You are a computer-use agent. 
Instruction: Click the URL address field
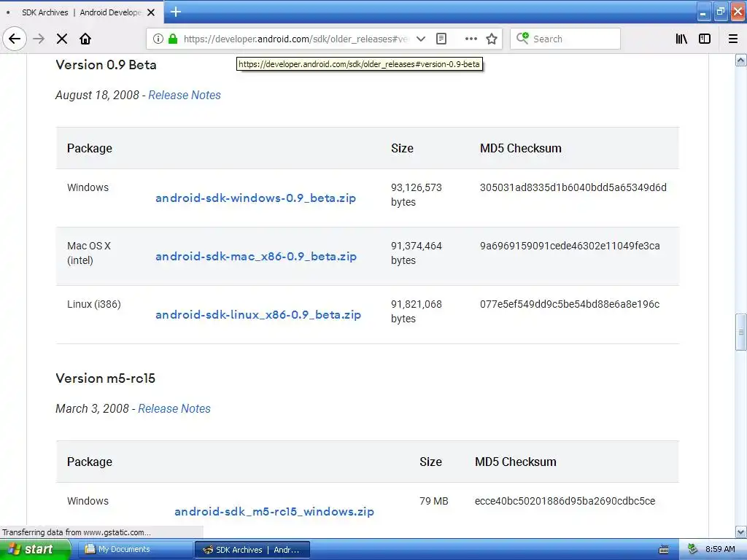click(x=295, y=39)
